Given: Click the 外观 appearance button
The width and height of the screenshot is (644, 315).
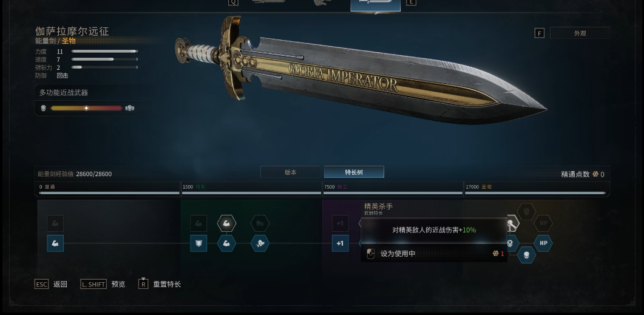Looking at the screenshot, I should point(580,33).
